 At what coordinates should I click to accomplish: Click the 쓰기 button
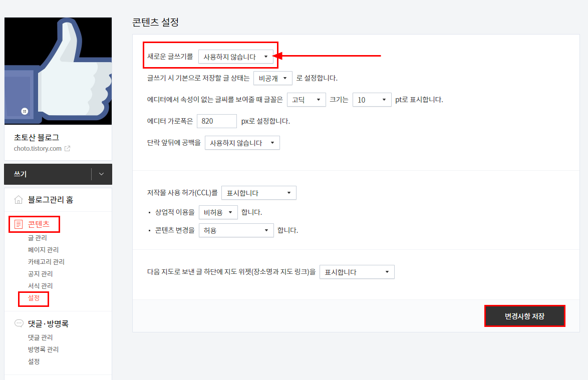point(48,174)
